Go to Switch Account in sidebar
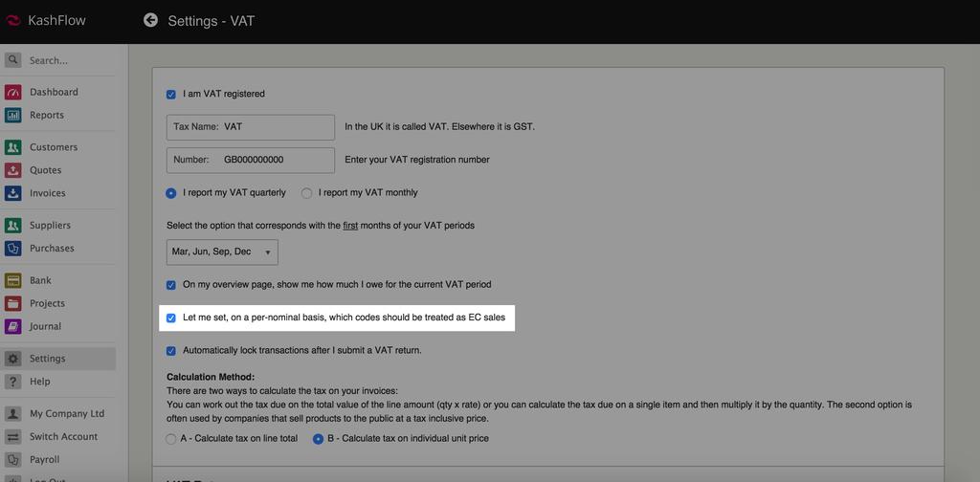980x482 pixels. coord(63,437)
